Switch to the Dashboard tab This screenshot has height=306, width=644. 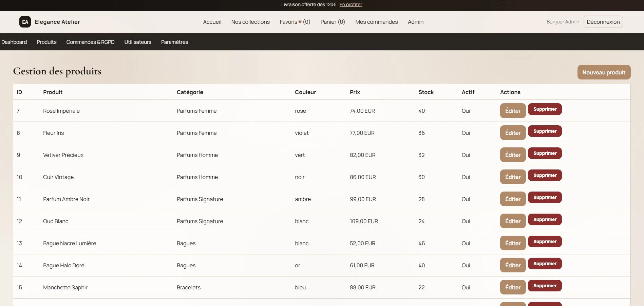pyautogui.click(x=14, y=42)
